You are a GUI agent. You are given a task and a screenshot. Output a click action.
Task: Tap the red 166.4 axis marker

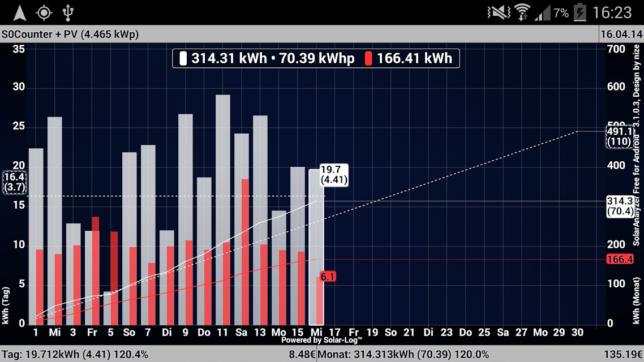(x=620, y=260)
